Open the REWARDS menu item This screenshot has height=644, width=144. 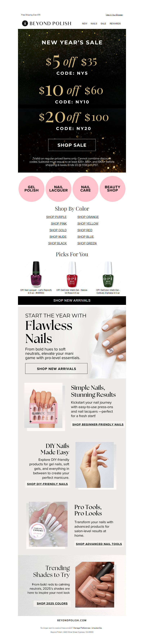(x=115, y=24)
